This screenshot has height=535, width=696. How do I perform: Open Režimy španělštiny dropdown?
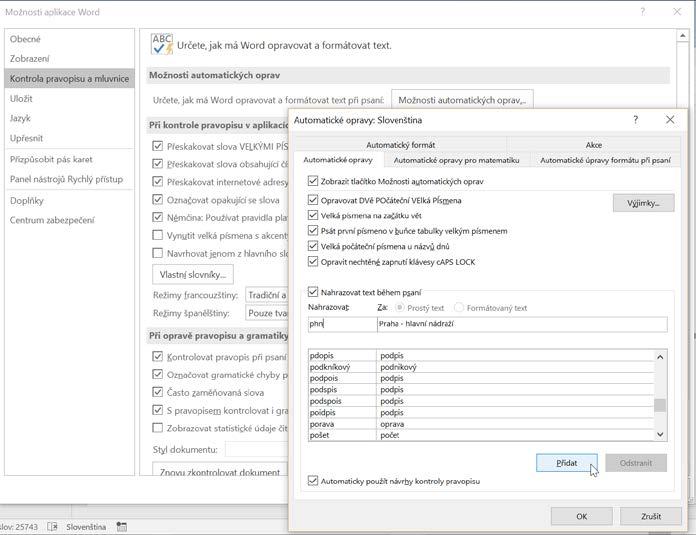[266, 313]
